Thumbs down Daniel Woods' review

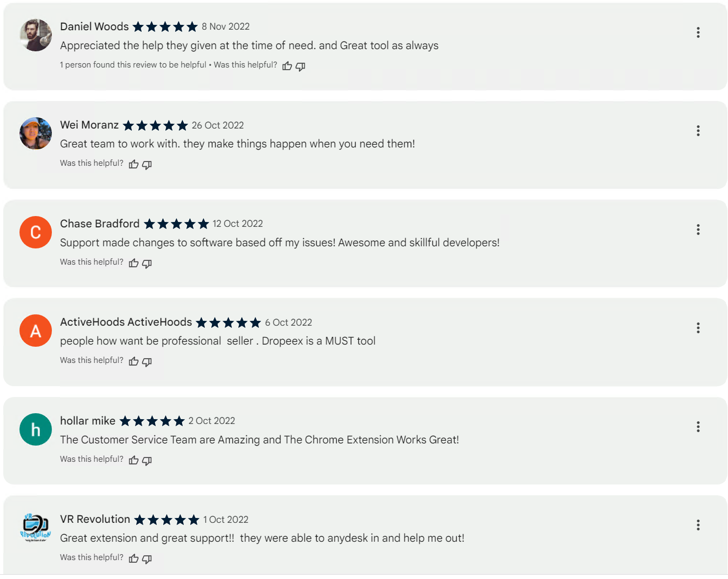(x=300, y=66)
